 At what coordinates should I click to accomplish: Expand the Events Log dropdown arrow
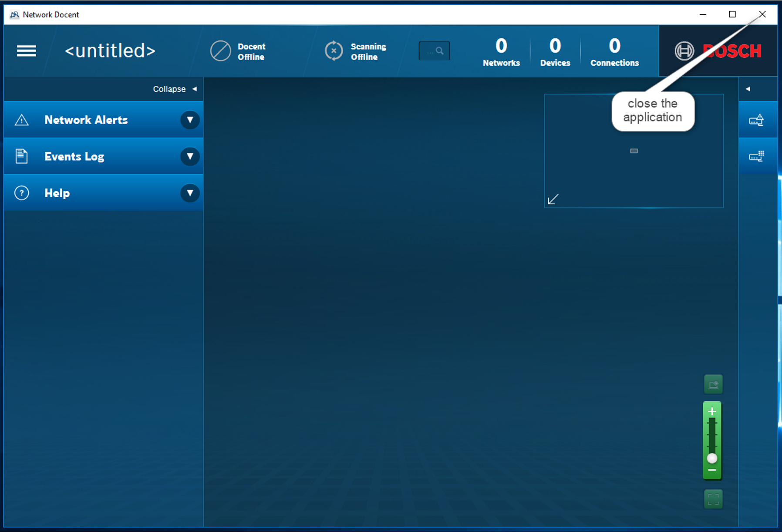click(190, 156)
